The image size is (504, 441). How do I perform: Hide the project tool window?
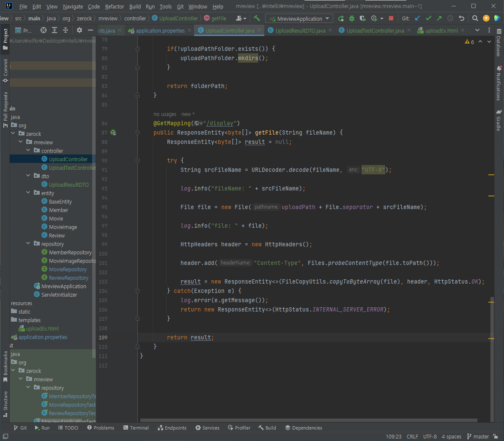pyautogui.click(x=90, y=30)
